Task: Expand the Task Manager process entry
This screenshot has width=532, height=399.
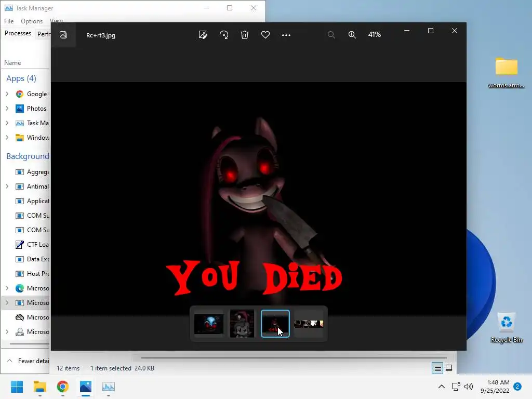Action: [7, 123]
